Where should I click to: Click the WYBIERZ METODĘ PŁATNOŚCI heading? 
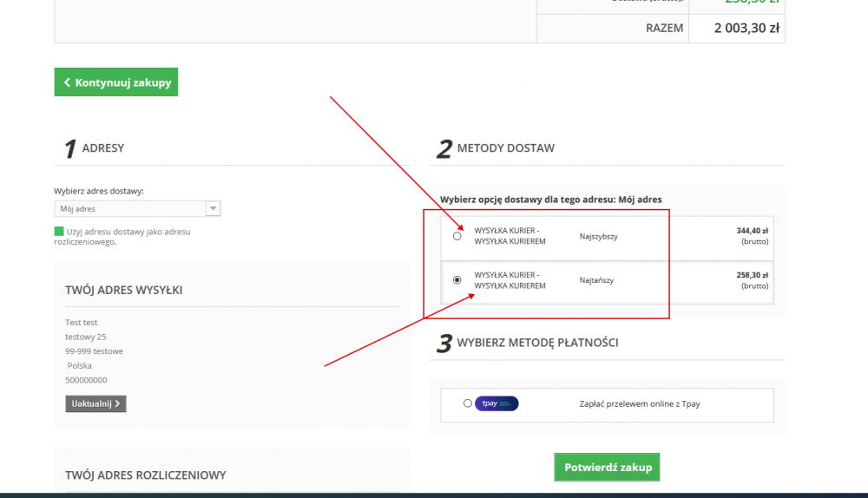537,343
